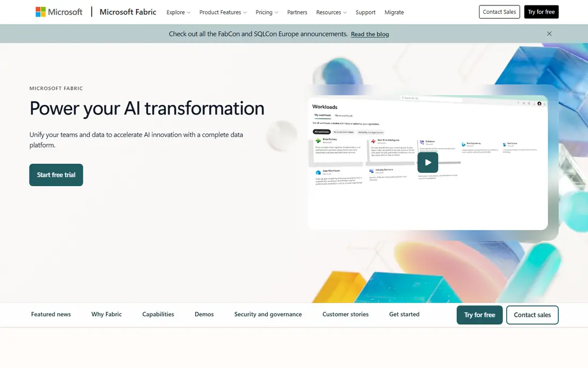Play the Workloads demo video

[x=428, y=163]
